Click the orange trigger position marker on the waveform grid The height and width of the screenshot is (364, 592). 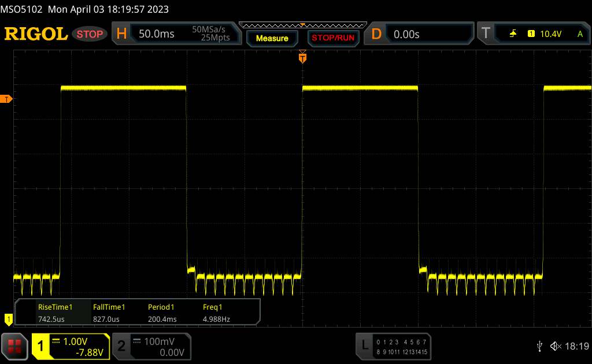pyautogui.click(x=302, y=57)
